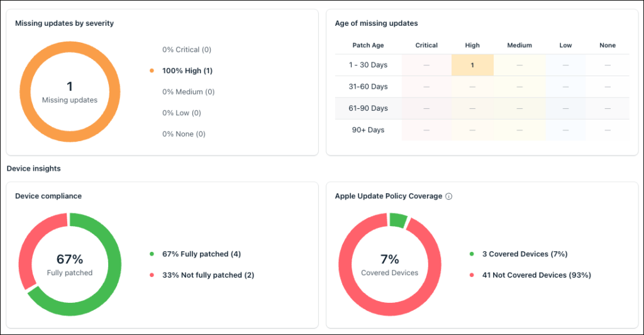Click green dot beside 3 Covered Devices
The width and height of the screenshot is (644, 335).
(x=472, y=254)
